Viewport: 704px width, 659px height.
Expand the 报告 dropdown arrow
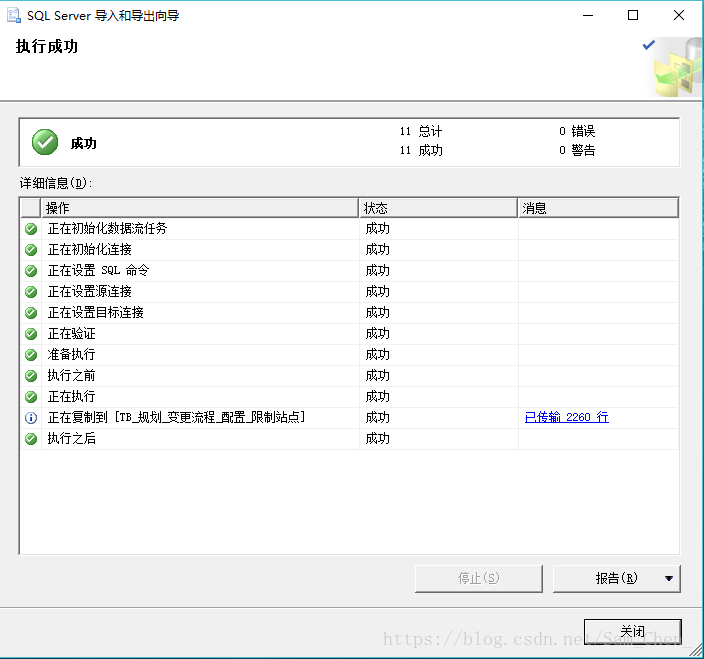tap(669, 578)
